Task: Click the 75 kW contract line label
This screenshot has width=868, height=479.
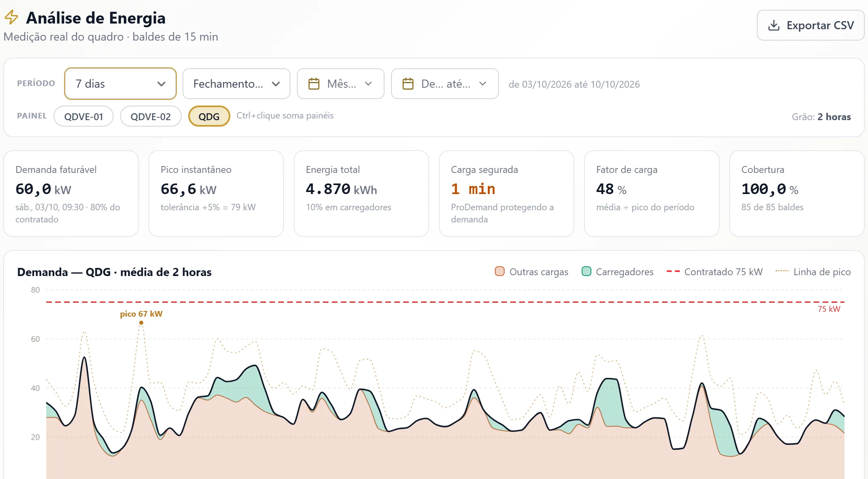Action: (x=829, y=309)
